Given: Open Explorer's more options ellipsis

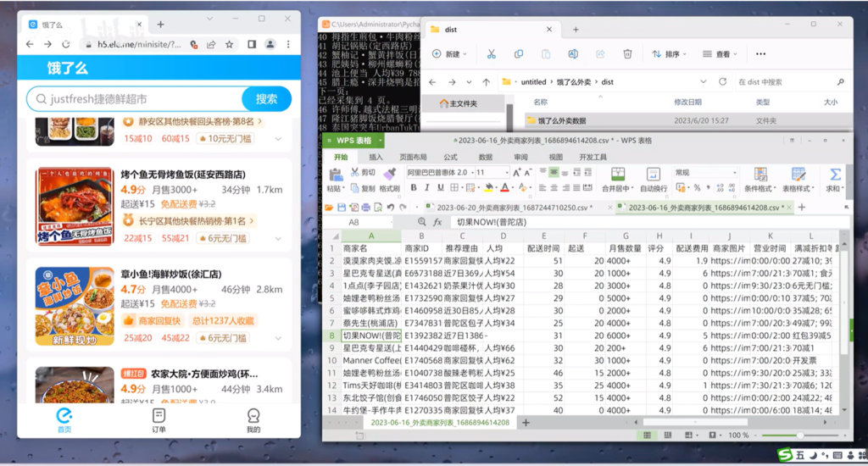Looking at the screenshot, I should pyautogui.click(x=760, y=53).
